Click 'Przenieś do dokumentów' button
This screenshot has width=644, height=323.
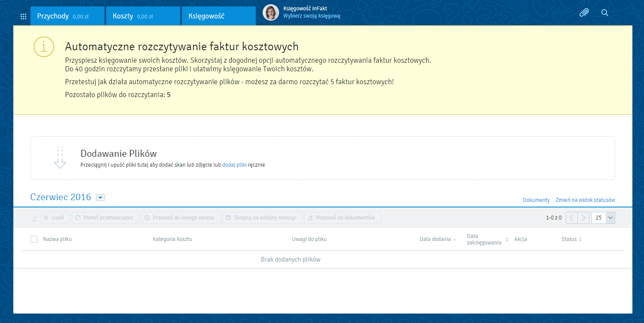343,218
